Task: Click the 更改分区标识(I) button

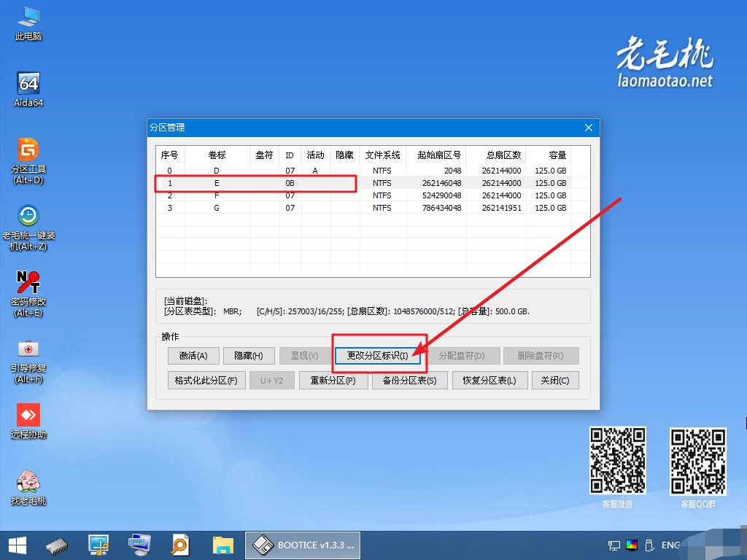Action: pos(378,356)
